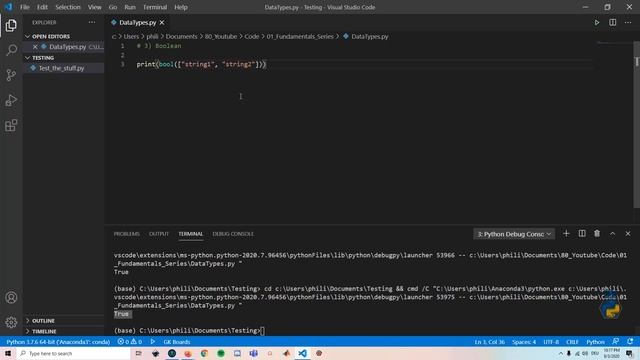The height and width of the screenshot is (360, 640).
Task: Switch to the Problems panel tab
Action: [127, 234]
